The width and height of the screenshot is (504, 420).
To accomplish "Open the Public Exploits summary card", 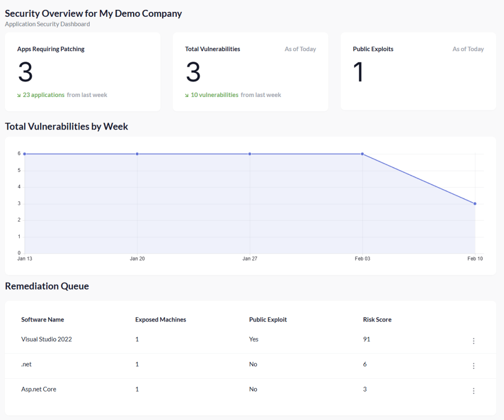I will coord(418,71).
